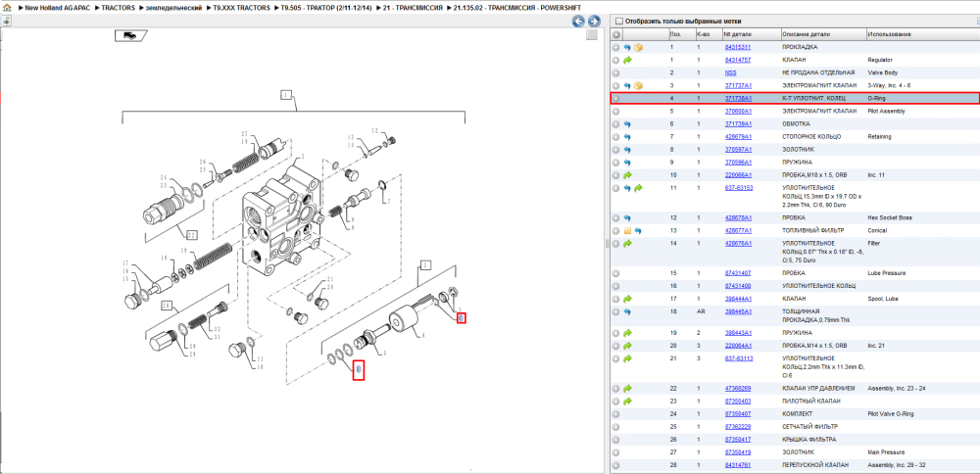Click the green arrow icon on row 428676A1
980x474 pixels.
(x=627, y=244)
